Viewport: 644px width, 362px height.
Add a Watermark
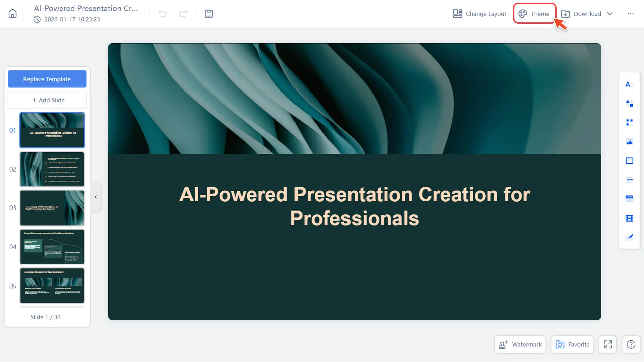click(520, 344)
